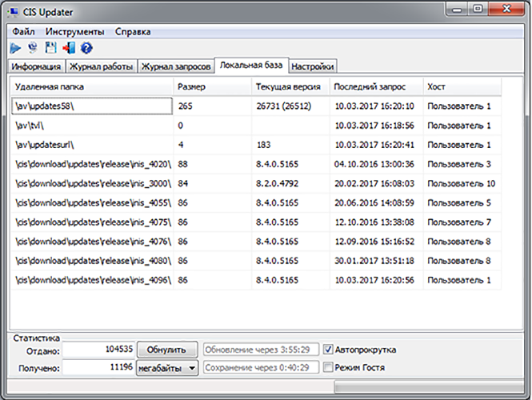
Task: Toggle the Автопрокрутка checkbox
Action: point(329,350)
